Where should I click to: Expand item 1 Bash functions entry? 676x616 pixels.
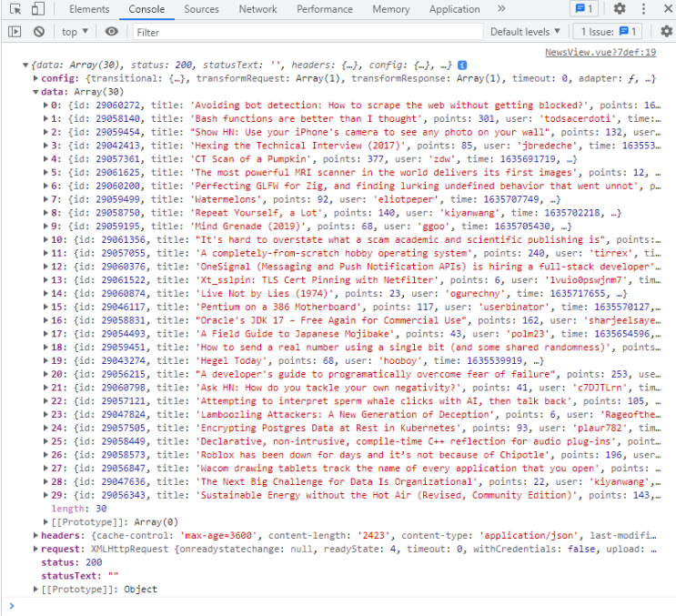[x=45, y=118]
